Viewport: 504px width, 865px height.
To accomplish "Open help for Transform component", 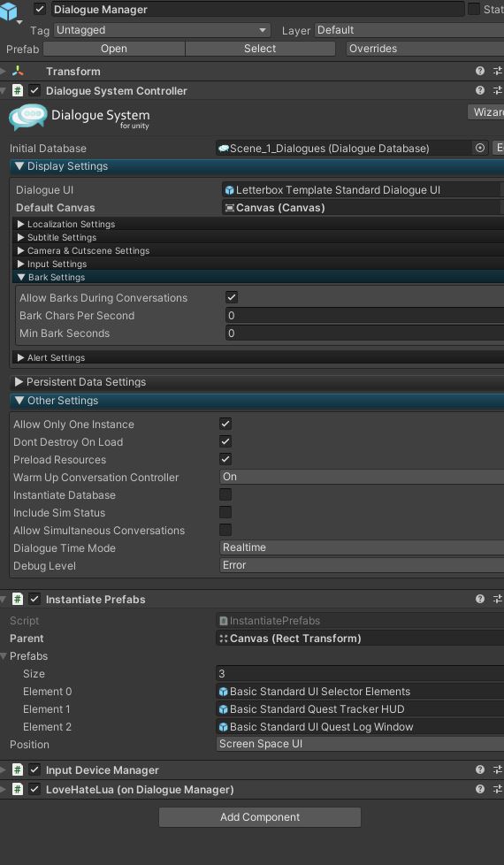I will (x=480, y=71).
